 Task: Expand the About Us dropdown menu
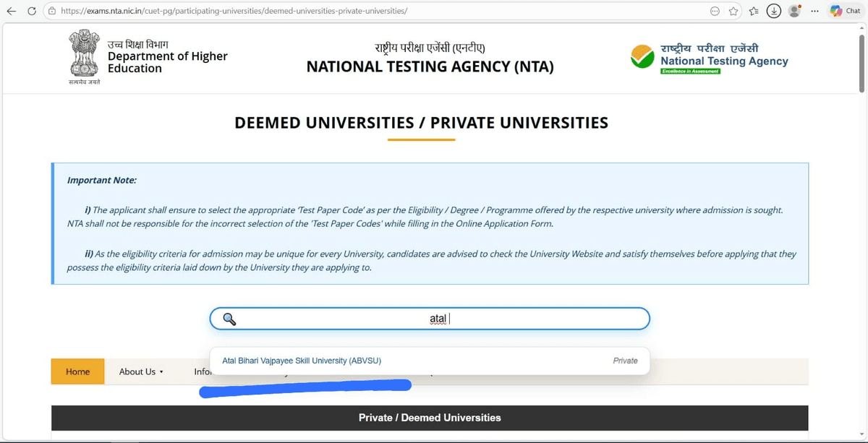[x=141, y=371]
